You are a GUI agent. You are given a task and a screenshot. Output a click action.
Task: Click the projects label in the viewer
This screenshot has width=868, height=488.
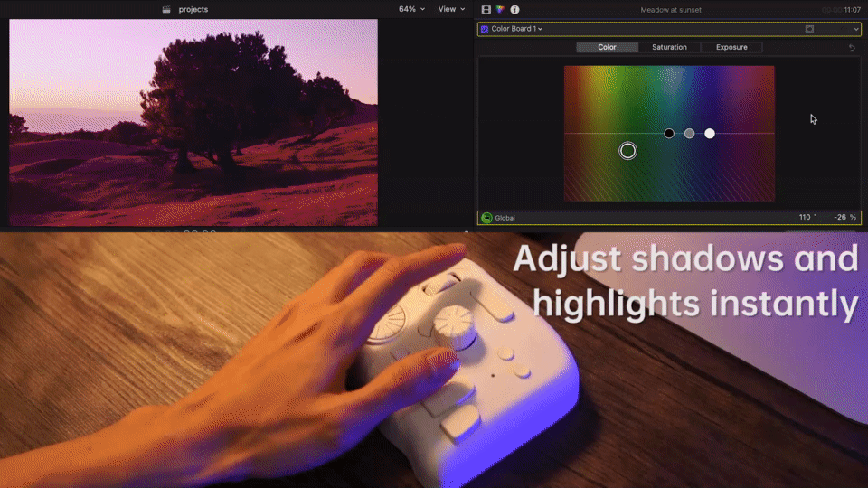click(x=193, y=9)
